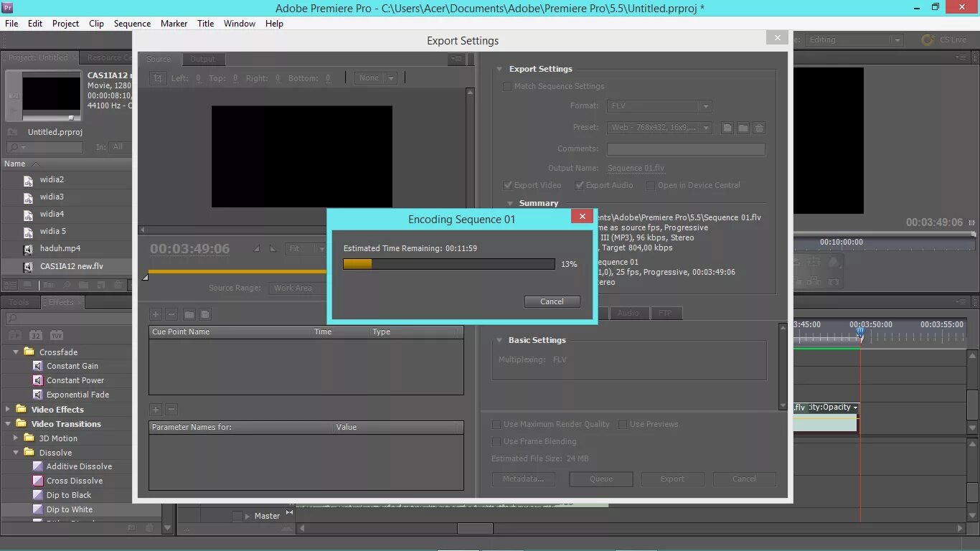Select Additive Dissolve transition
The image size is (980, 551).
79,466
